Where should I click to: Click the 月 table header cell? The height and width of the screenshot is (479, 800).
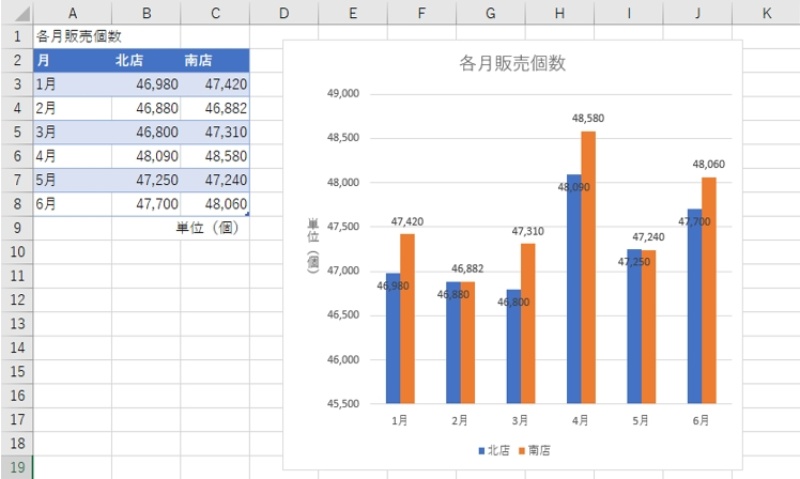(x=72, y=60)
